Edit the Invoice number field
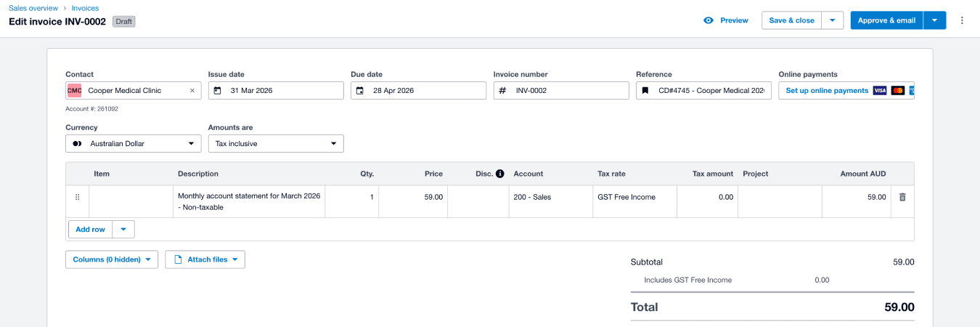The height and width of the screenshot is (327, 980). pyautogui.click(x=561, y=91)
